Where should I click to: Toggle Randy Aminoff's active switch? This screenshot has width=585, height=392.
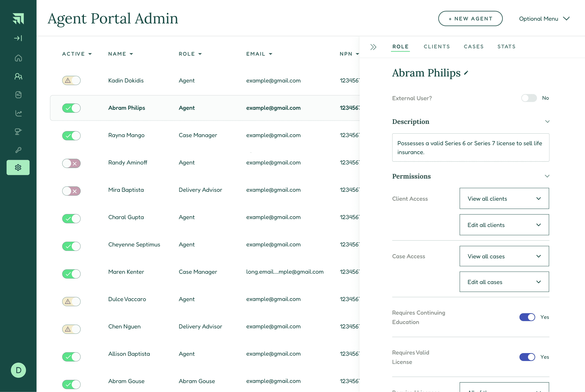click(x=71, y=163)
